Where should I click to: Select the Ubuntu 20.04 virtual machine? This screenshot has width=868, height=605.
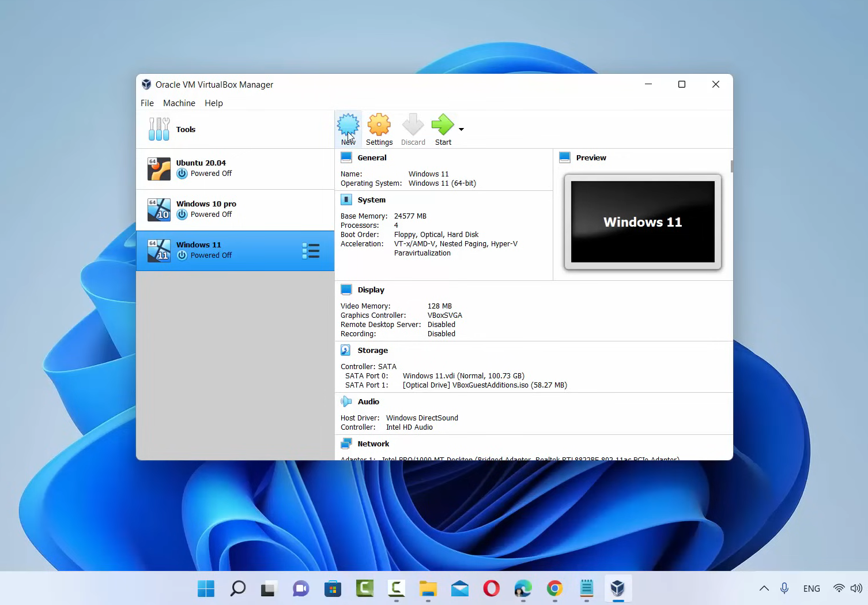[235, 169]
